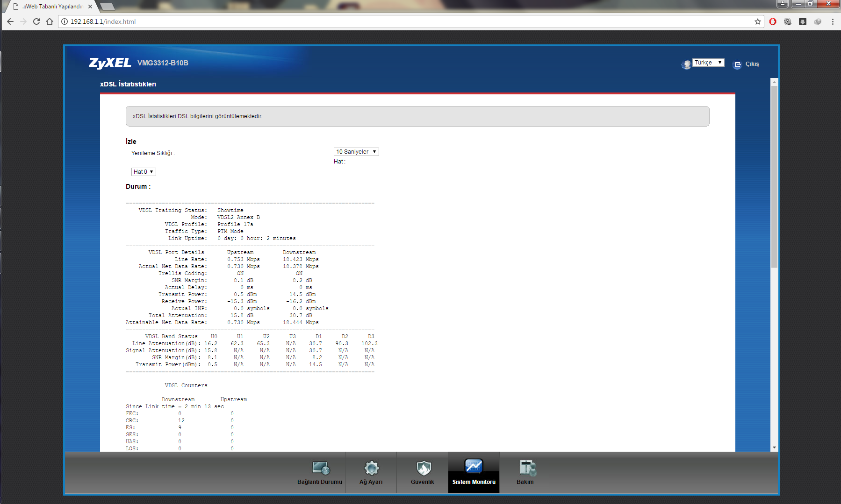Click the browser back arrow
Viewport: 841px width, 504px height.
(x=10, y=21)
